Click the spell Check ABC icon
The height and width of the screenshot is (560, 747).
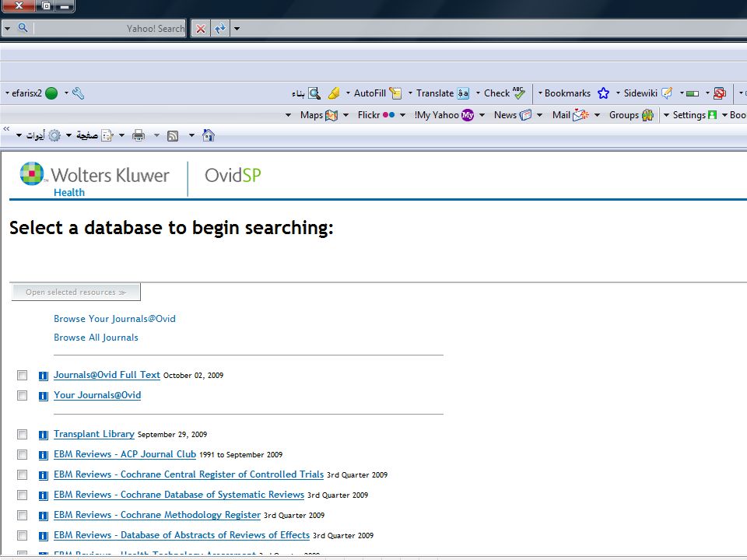(519, 93)
